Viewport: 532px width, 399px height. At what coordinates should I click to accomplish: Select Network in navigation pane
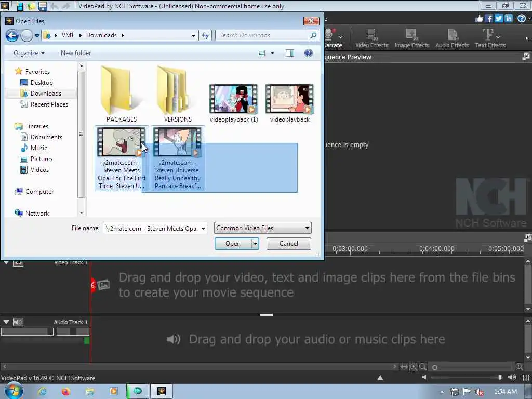pos(37,214)
